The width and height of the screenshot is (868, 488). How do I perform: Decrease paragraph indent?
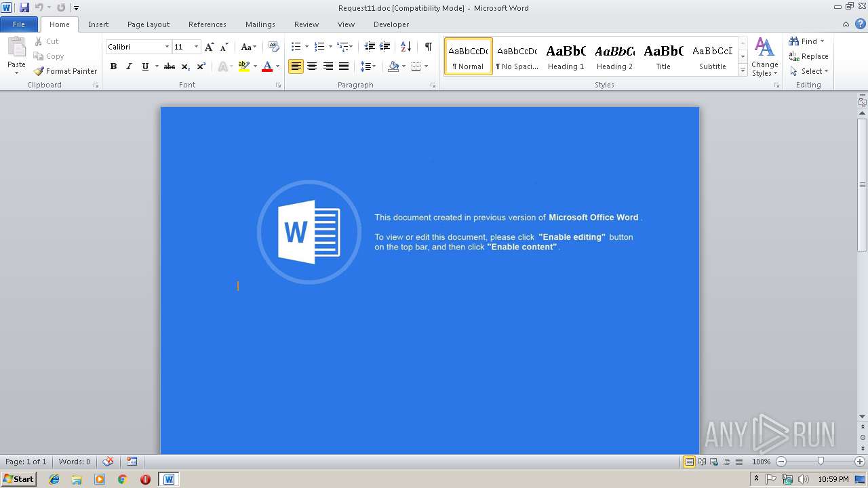[x=370, y=47]
